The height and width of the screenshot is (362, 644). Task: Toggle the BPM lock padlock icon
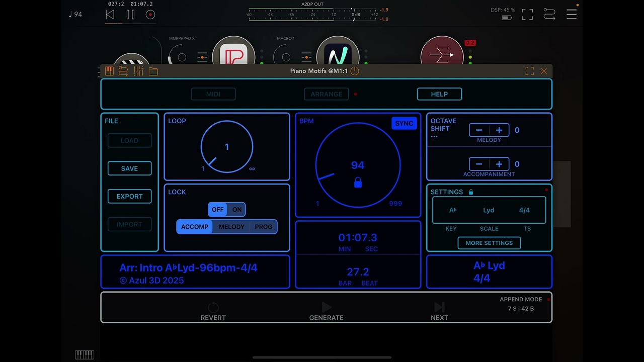click(x=358, y=183)
